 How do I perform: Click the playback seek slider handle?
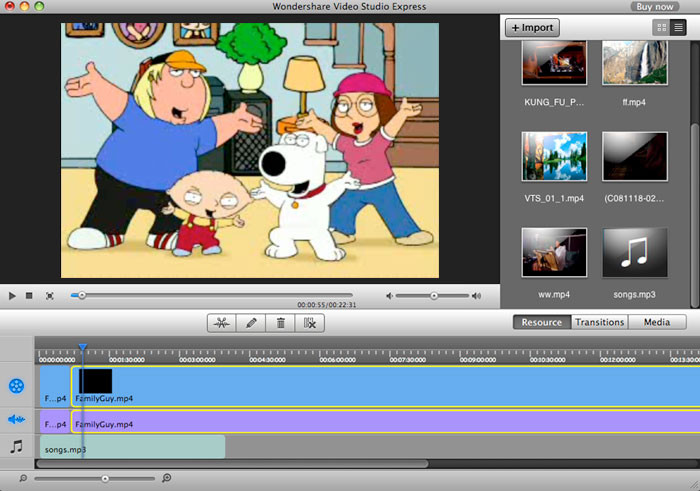[82, 295]
